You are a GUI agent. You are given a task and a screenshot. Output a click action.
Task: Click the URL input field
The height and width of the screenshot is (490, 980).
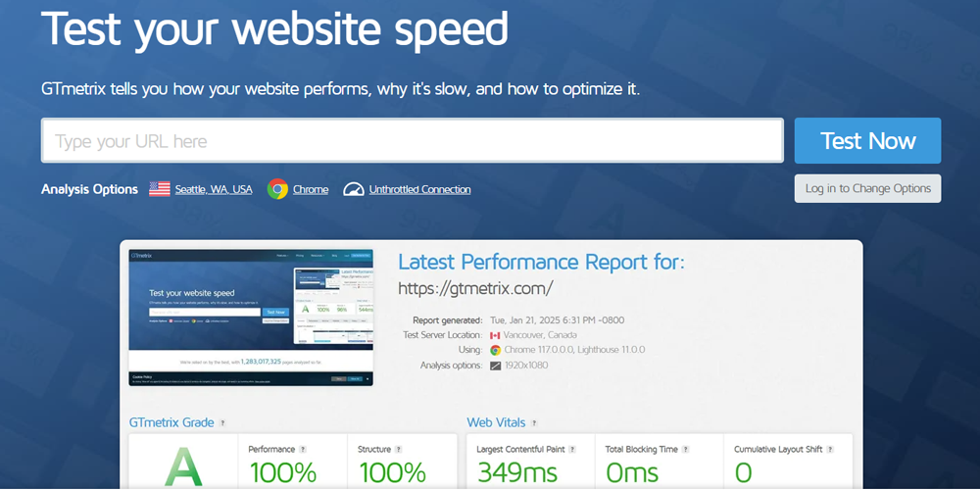tap(412, 140)
